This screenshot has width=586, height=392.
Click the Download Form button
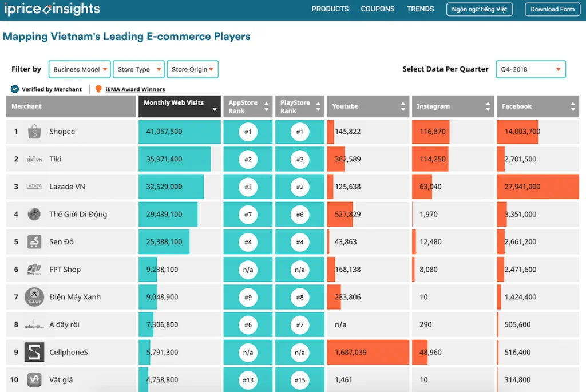coord(552,9)
